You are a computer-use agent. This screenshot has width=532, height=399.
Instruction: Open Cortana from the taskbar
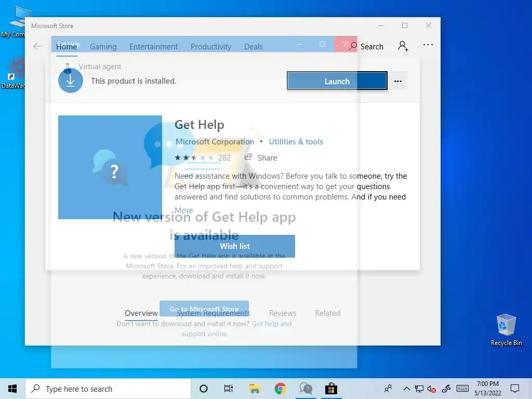[204, 389]
